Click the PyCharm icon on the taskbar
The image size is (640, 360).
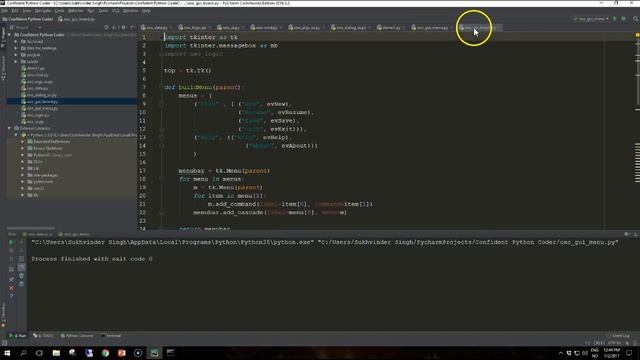(x=154, y=353)
